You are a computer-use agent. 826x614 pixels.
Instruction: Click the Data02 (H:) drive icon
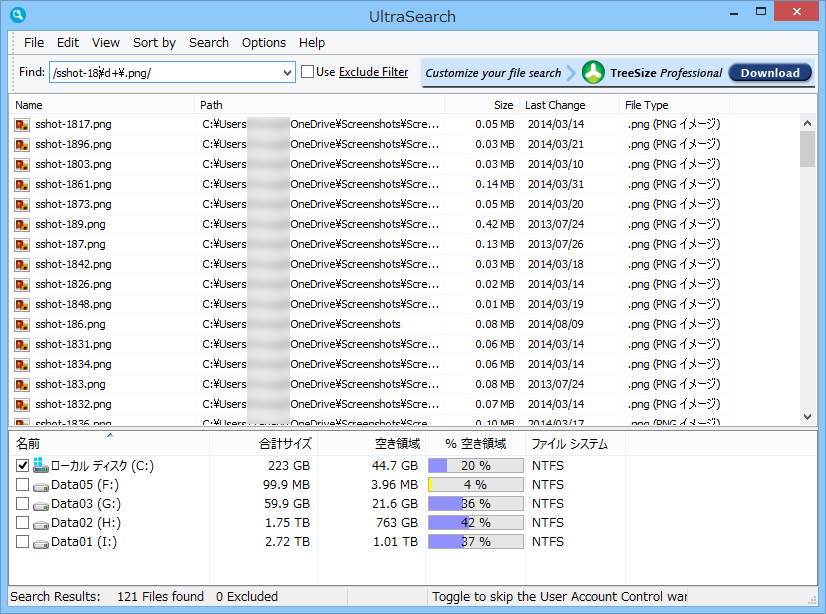(41, 524)
